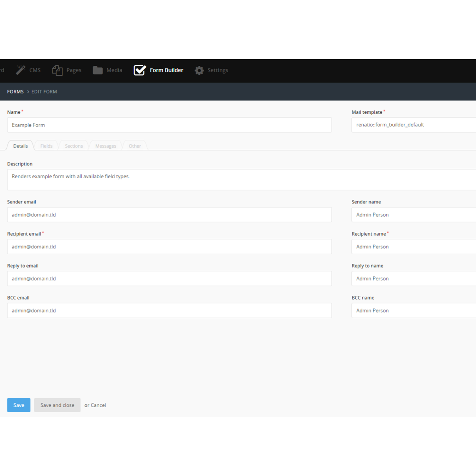
Task: Open the Pages menu label
Action: 74,70
